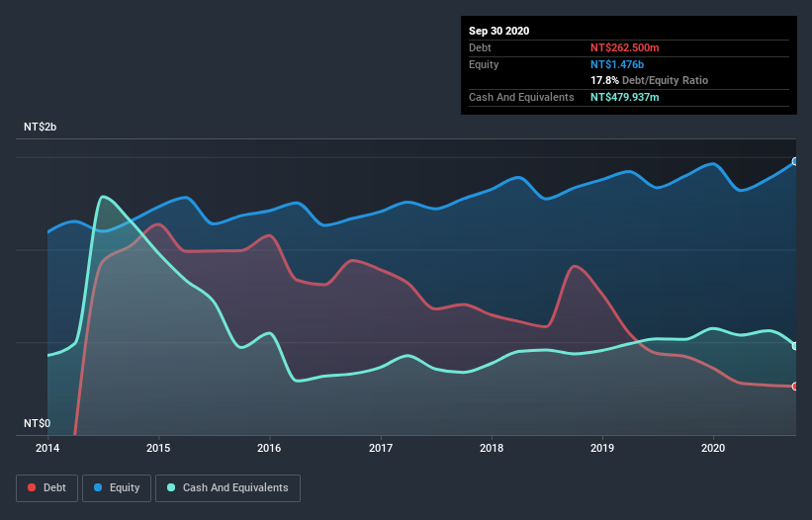Image resolution: width=812 pixels, height=520 pixels.
Task: Select the 2016 x-axis label
Action: (269, 448)
